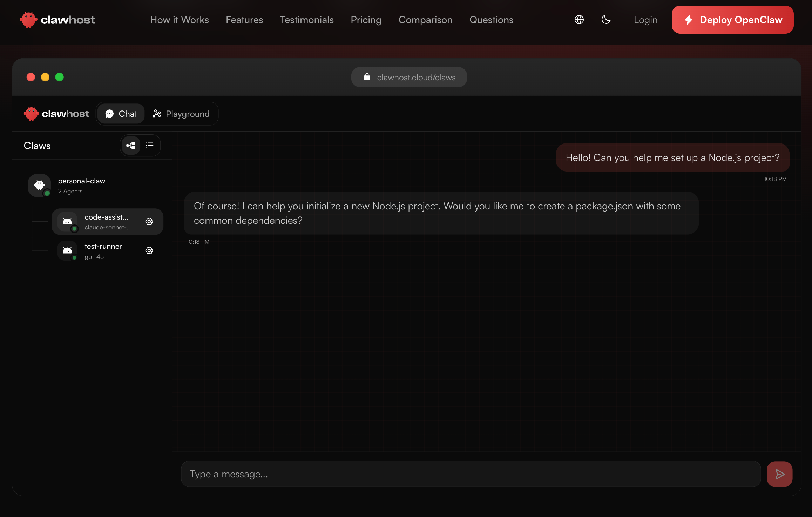This screenshot has height=517, width=812.
Task: Switch to the Playground tab
Action: click(181, 114)
